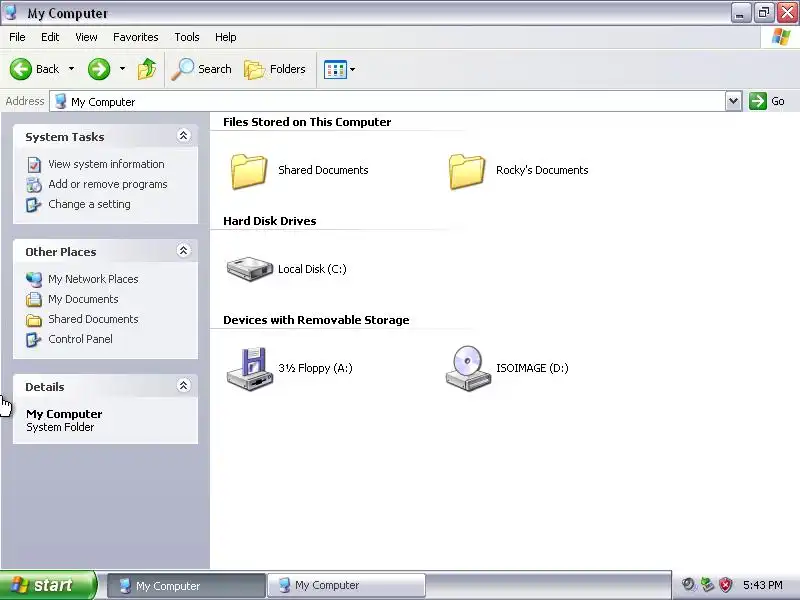Select the Local Disk (C:) drive icon
The image size is (800, 600).
(249, 269)
